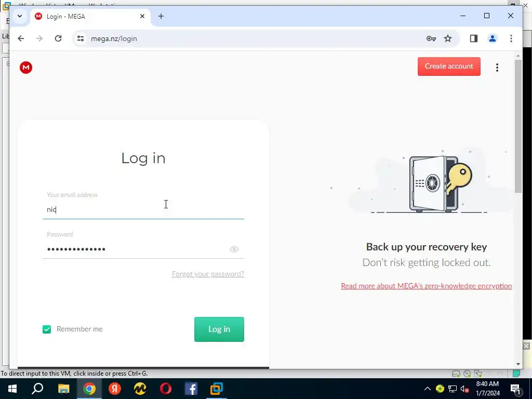Open the network tray icon
The height and width of the screenshot is (399, 532).
click(x=453, y=389)
